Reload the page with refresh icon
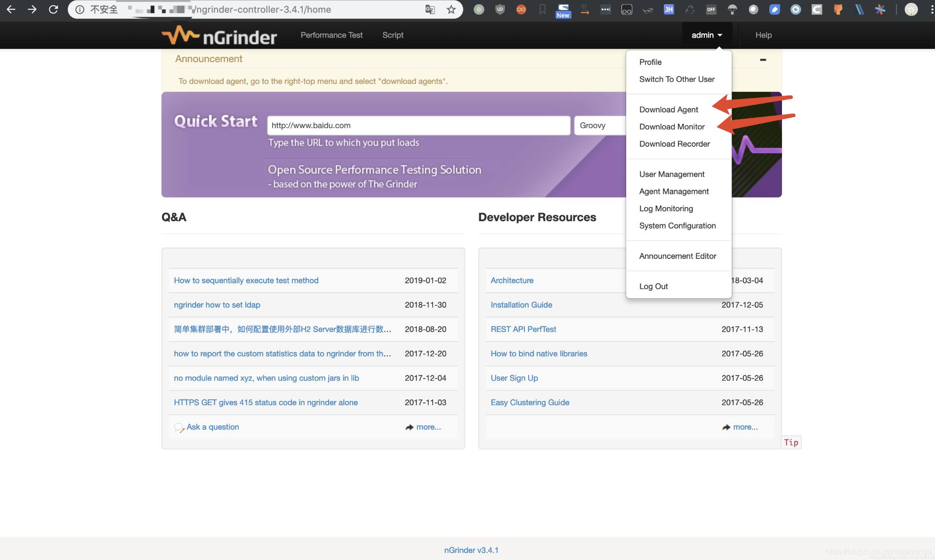935x560 pixels. pyautogui.click(x=53, y=9)
